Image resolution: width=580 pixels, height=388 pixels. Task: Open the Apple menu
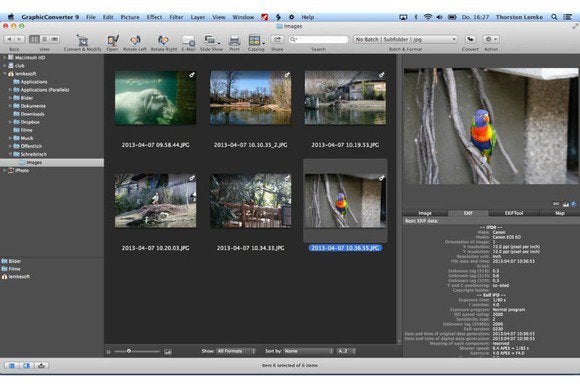(x=11, y=17)
